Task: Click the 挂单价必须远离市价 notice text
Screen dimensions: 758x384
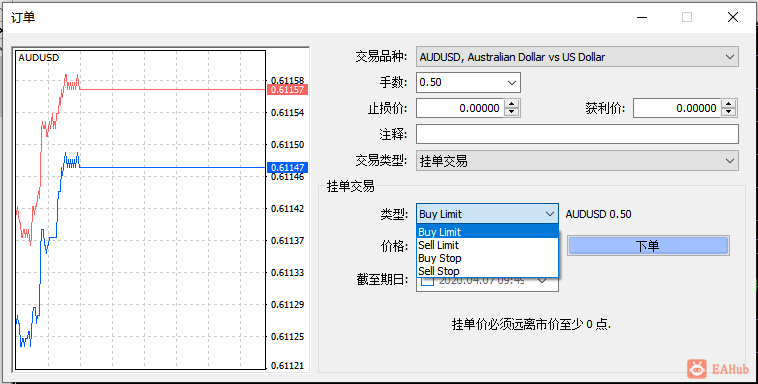Action: (531, 324)
